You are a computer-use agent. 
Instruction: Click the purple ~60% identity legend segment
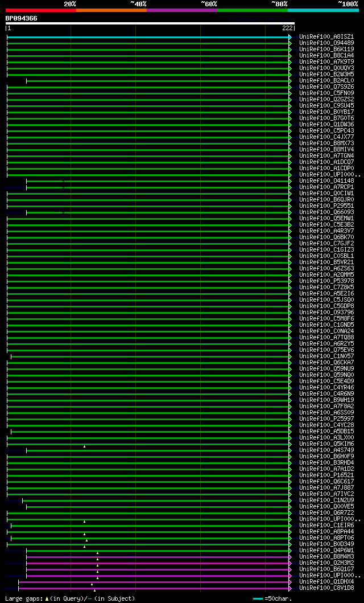(182, 10)
